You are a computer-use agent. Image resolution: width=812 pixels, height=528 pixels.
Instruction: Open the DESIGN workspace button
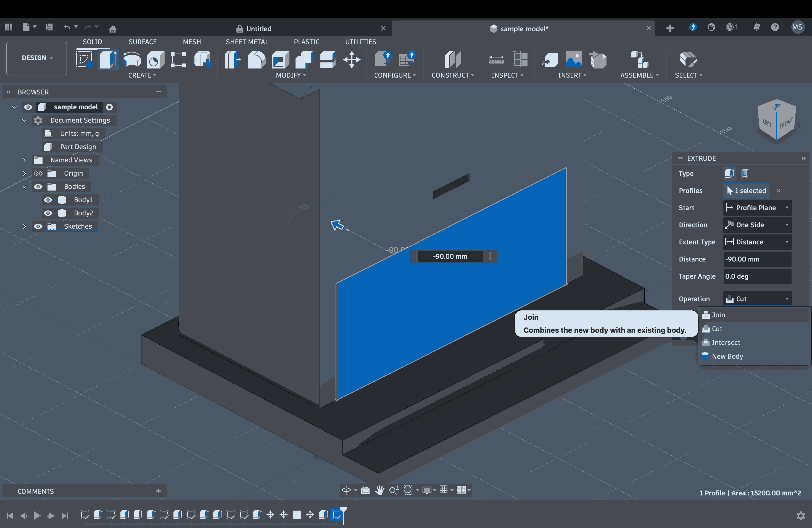click(37, 58)
